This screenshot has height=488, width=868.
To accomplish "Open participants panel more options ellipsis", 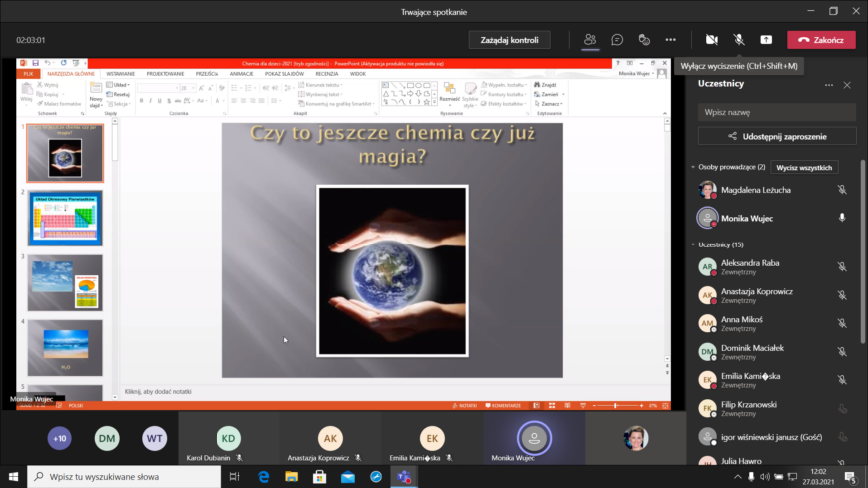I will [x=829, y=85].
